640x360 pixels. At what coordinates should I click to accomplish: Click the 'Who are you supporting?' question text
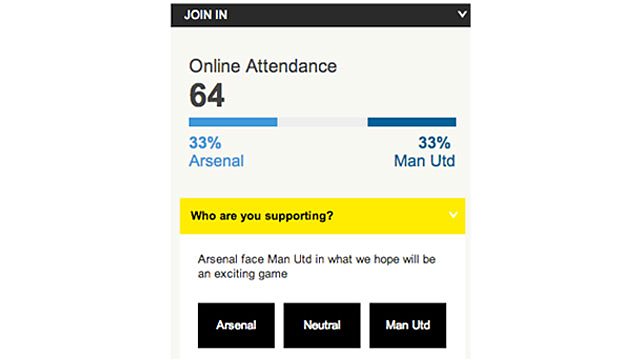(262, 216)
